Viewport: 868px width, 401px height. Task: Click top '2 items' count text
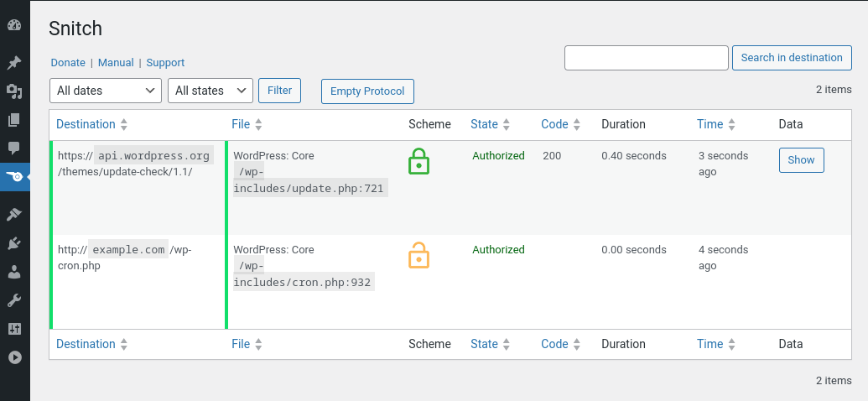(x=834, y=89)
